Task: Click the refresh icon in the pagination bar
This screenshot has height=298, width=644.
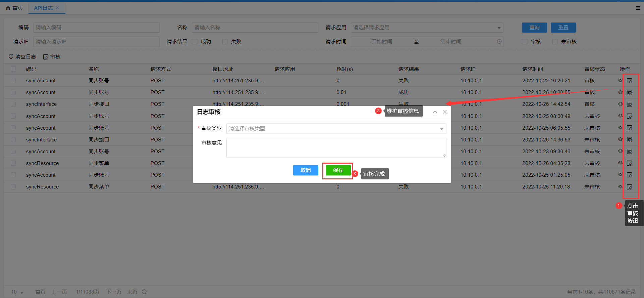Action: [144, 292]
